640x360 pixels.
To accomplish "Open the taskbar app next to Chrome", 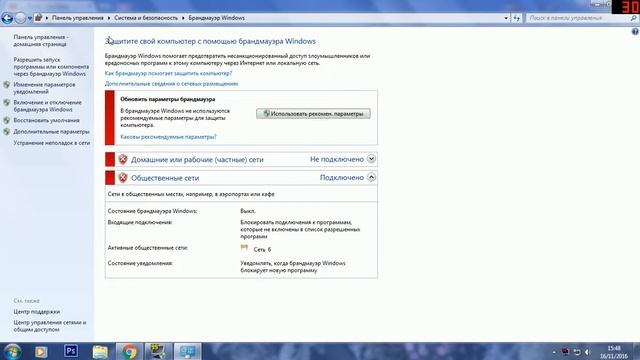I will pos(158,352).
